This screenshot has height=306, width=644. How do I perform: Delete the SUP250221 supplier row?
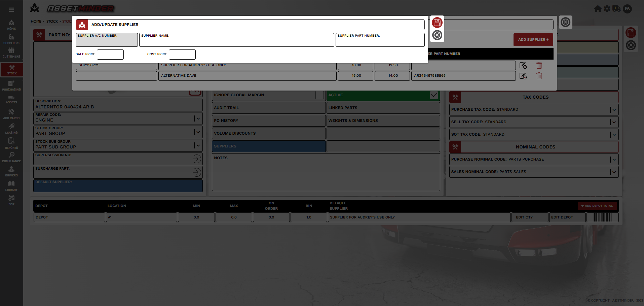[539, 66]
